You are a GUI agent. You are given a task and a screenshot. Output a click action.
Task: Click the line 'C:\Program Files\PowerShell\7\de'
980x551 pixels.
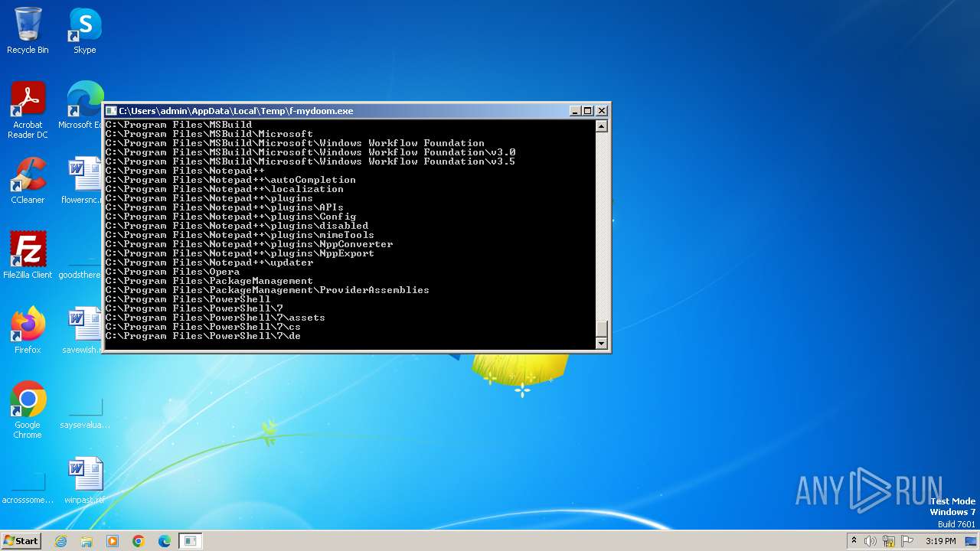click(x=203, y=336)
